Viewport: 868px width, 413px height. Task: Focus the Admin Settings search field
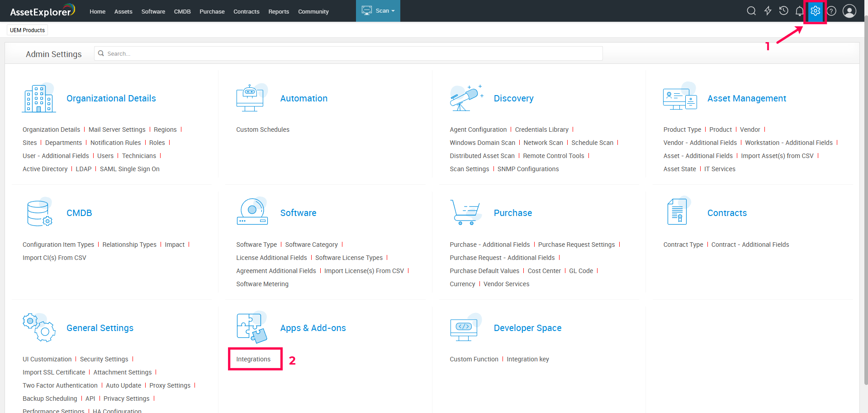[x=348, y=53]
